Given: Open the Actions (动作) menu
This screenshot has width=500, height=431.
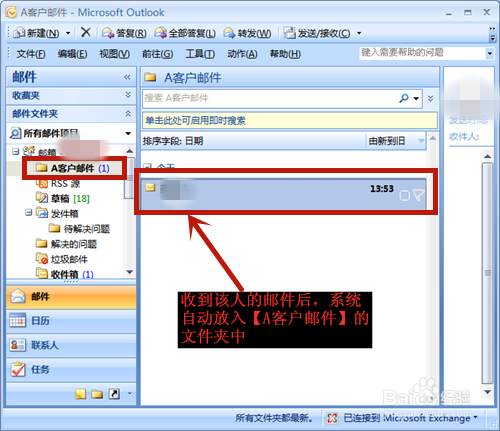Looking at the screenshot, I should pos(242,54).
